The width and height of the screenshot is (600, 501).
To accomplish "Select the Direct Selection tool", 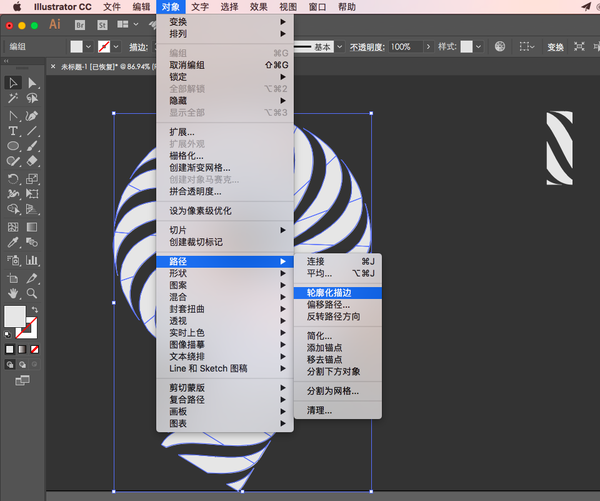I will [x=32, y=83].
